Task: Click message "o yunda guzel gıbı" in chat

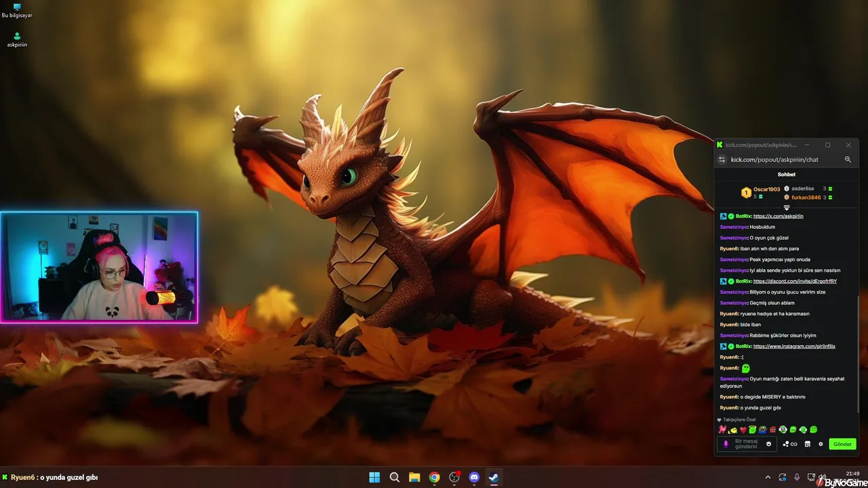Action: click(761, 407)
